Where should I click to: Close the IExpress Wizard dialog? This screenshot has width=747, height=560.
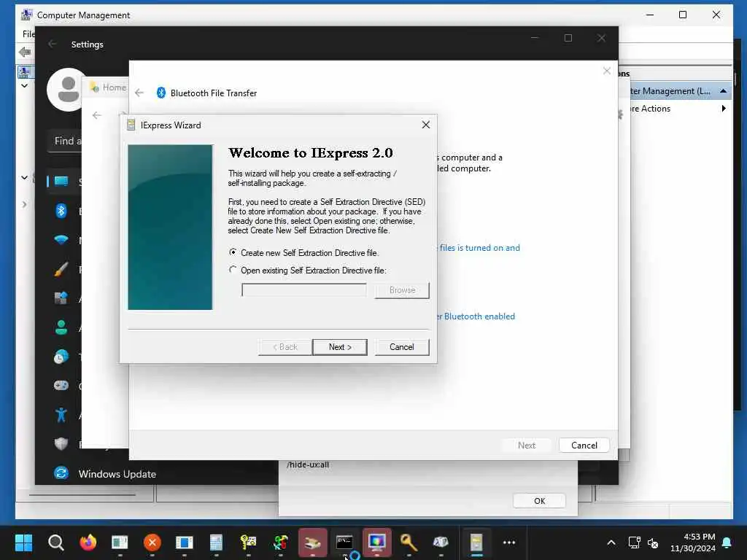click(x=426, y=125)
